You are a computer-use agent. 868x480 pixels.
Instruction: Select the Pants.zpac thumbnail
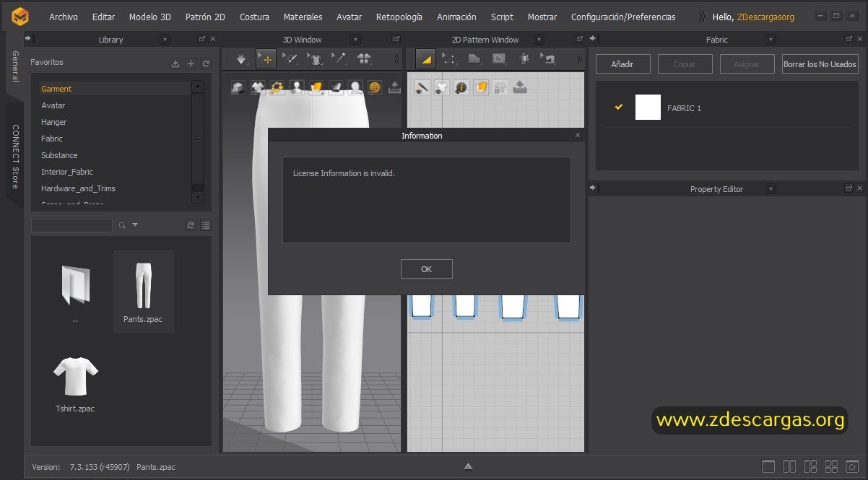tap(144, 292)
